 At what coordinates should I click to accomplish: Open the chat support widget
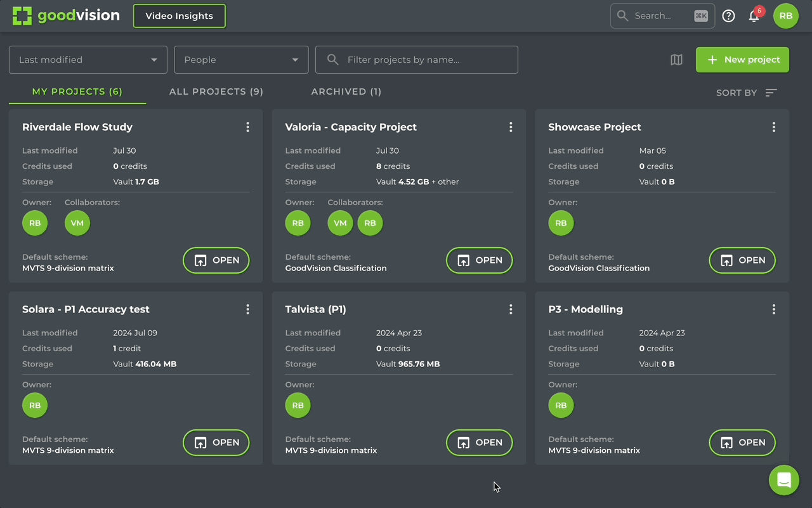(783, 480)
